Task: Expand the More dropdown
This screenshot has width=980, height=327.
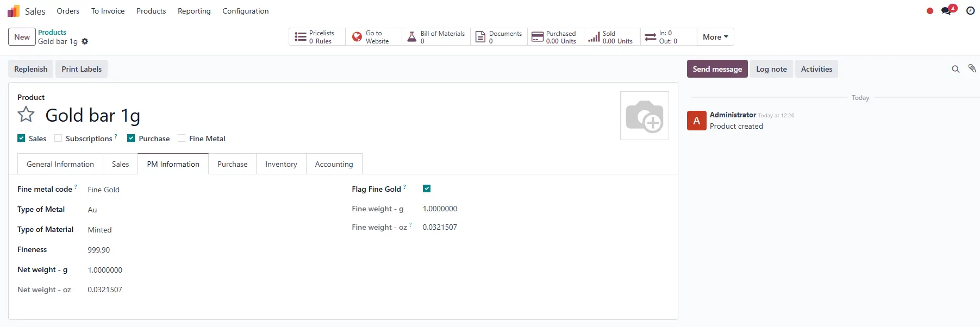Action: click(x=715, y=37)
